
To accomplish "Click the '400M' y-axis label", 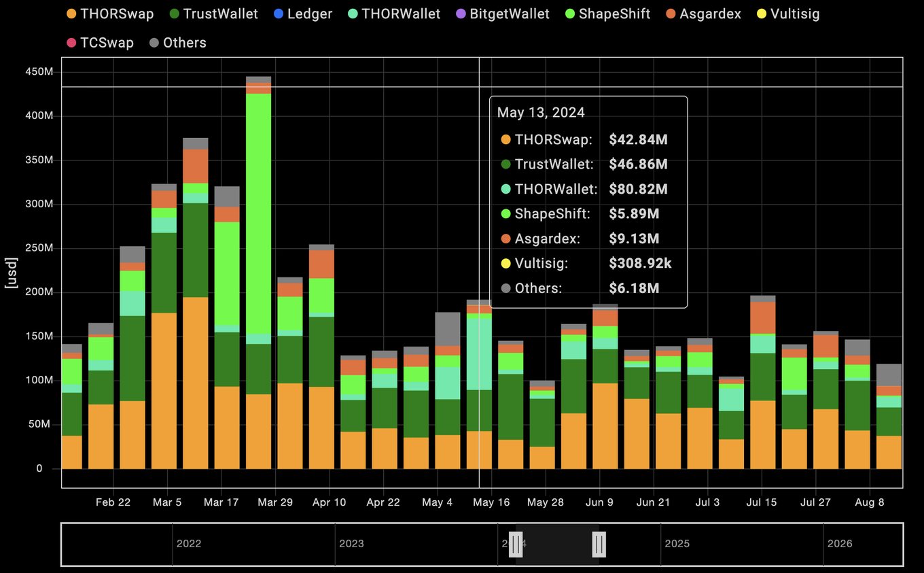I will (39, 116).
